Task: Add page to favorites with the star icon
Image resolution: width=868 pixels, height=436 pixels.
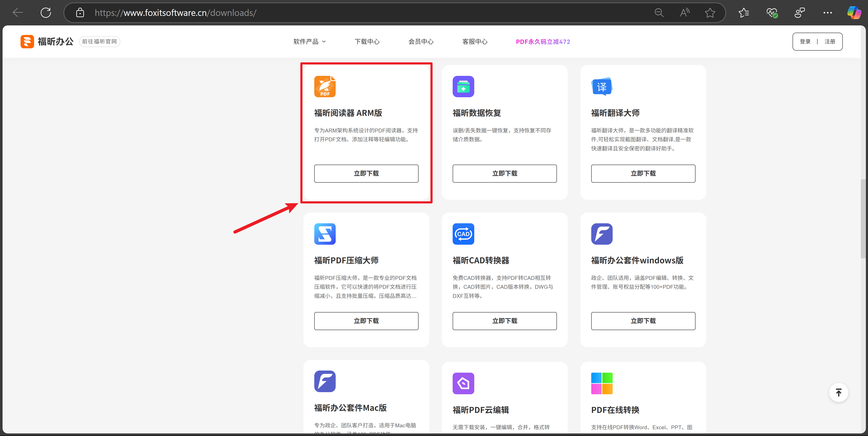Action: [710, 13]
